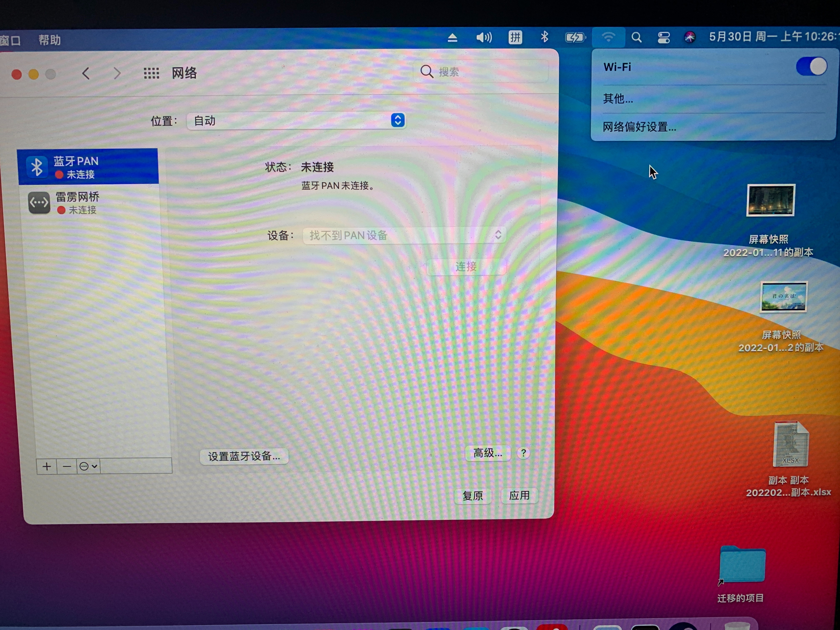Image resolution: width=840 pixels, height=630 pixels.
Task: Open the 位置 location dropdown
Action: pyautogui.click(x=296, y=121)
